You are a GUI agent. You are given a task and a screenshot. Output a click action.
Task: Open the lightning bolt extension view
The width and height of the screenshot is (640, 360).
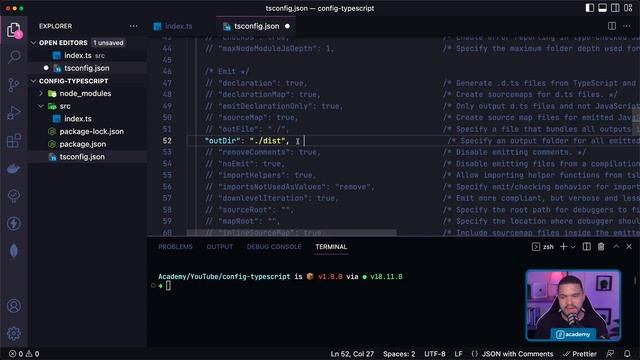coord(14,223)
